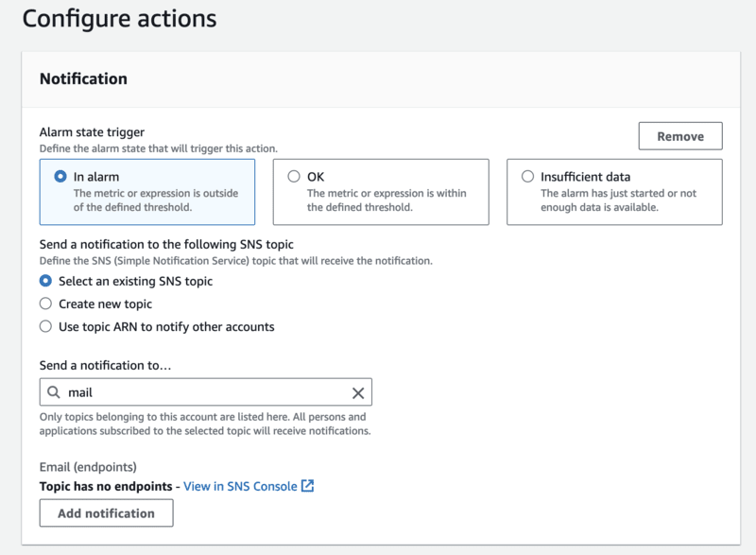Choose Select an existing SNS topic
This screenshot has height=555, width=756.
tap(45, 281)
